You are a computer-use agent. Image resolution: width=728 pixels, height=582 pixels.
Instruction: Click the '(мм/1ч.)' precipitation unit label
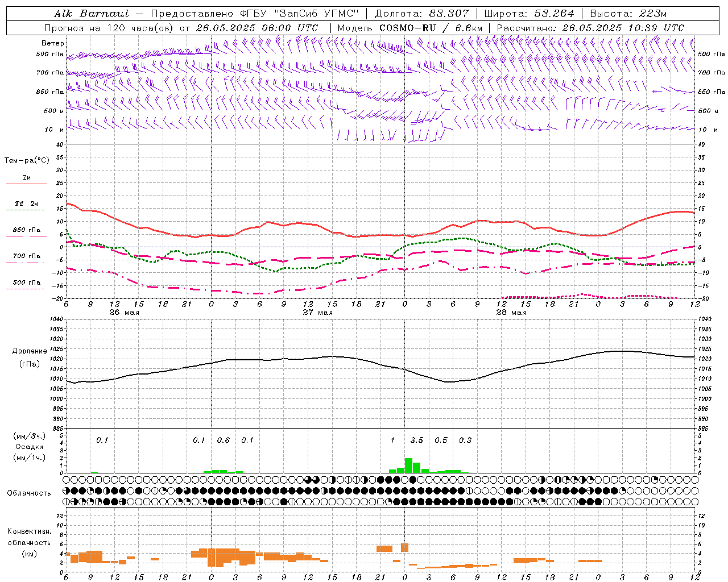point(30,458)
